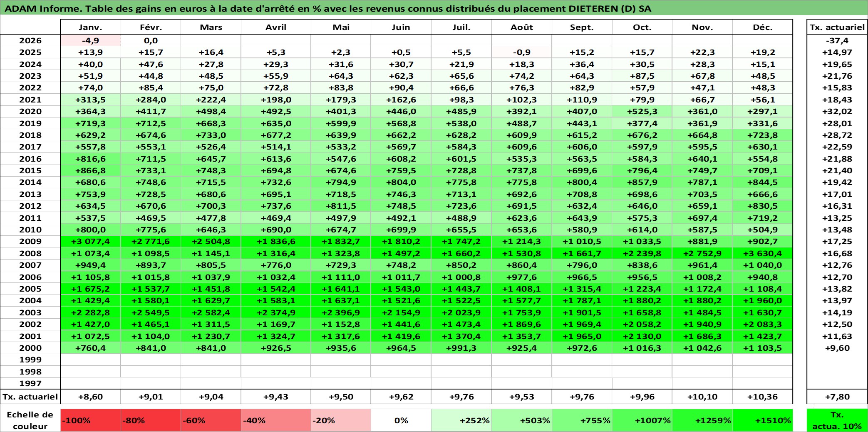
Task: Select the Août column header
Action: 522,27
